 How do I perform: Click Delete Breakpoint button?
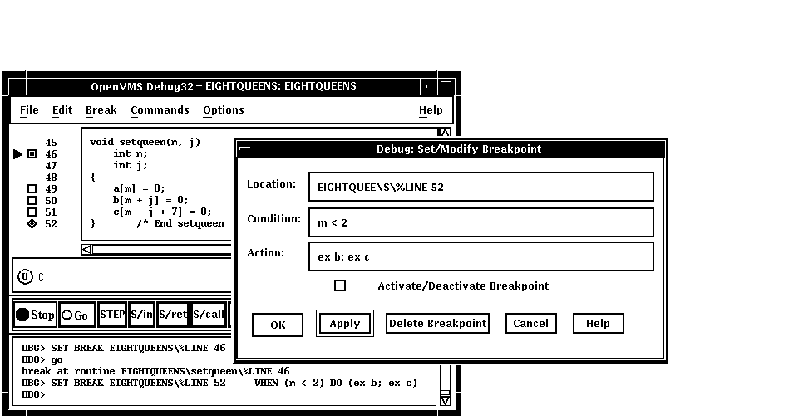click(x=437, y=324)
